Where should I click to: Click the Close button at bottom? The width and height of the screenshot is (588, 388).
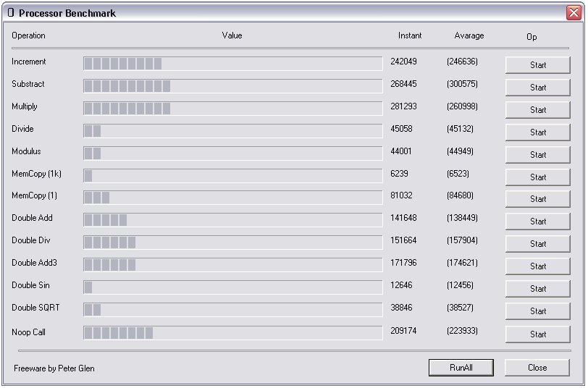[537, 368]
